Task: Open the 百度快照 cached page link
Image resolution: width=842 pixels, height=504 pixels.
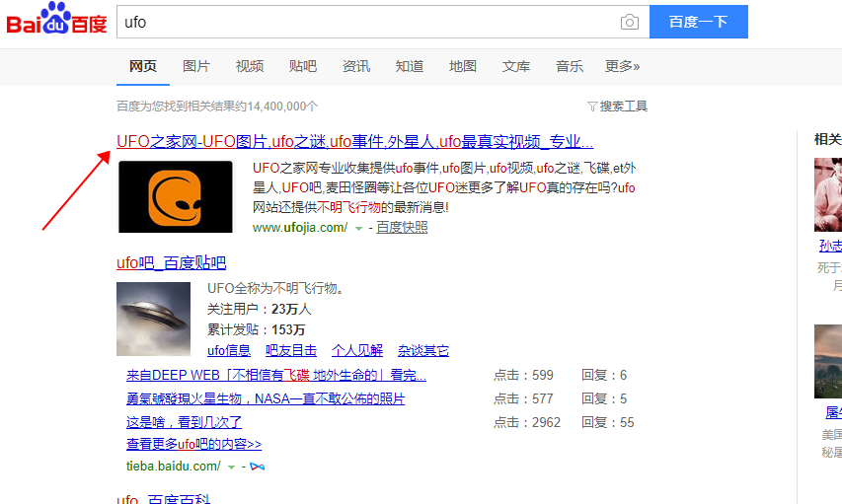Action: pyautogui.click(x=402, y=228)
